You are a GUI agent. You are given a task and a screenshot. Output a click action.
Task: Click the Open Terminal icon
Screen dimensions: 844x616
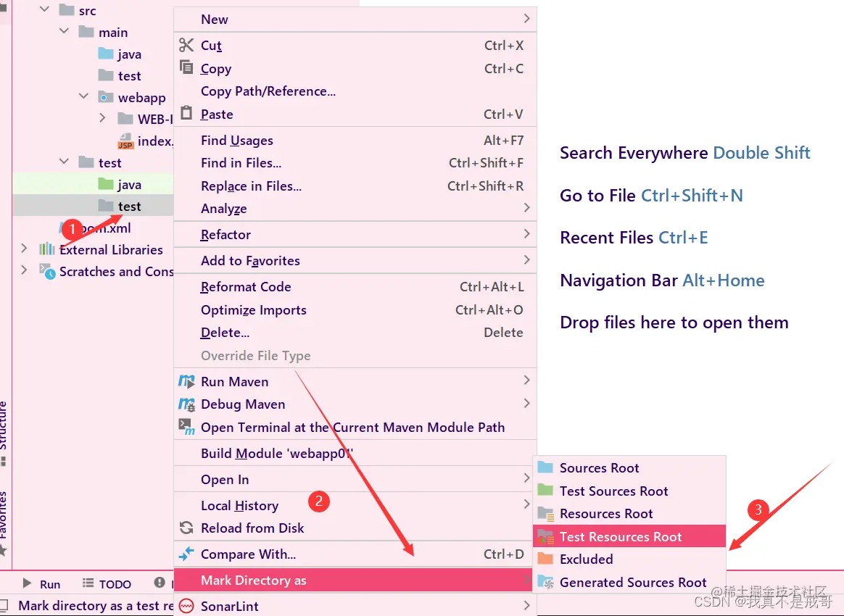point(186,427)
